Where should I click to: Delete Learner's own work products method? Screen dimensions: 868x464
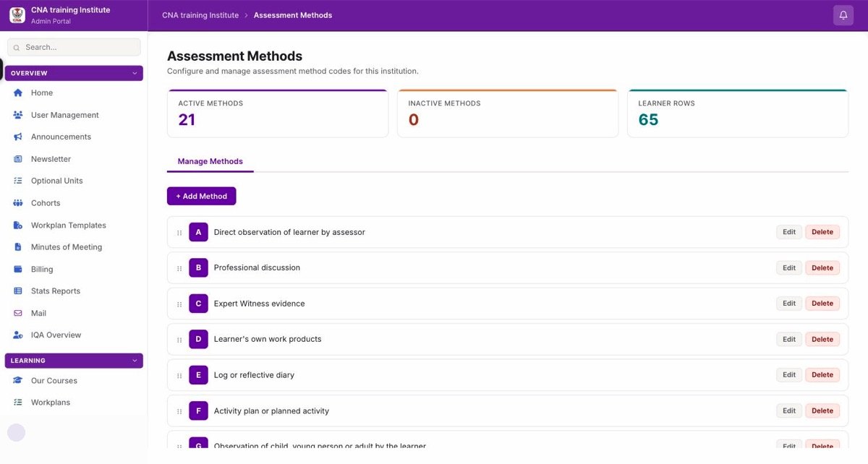point(822,339)
